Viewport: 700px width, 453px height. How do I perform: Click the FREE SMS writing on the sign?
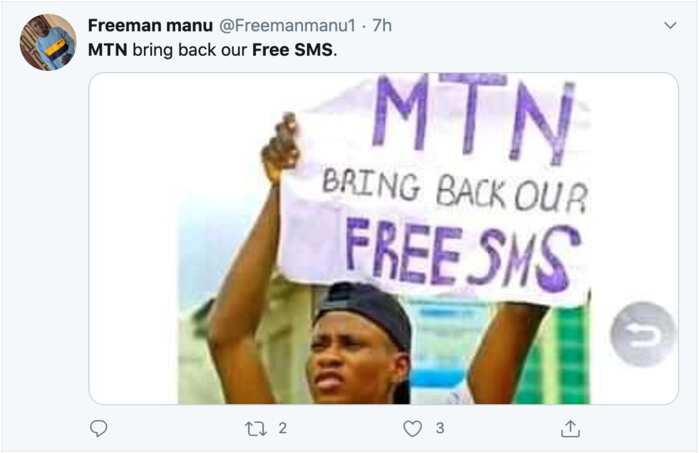(x=463, y=254)
